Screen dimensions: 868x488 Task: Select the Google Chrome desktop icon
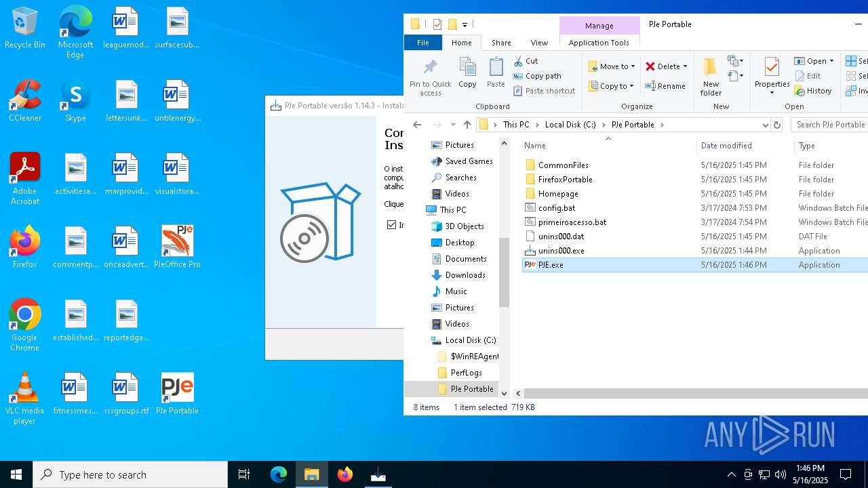25,325
